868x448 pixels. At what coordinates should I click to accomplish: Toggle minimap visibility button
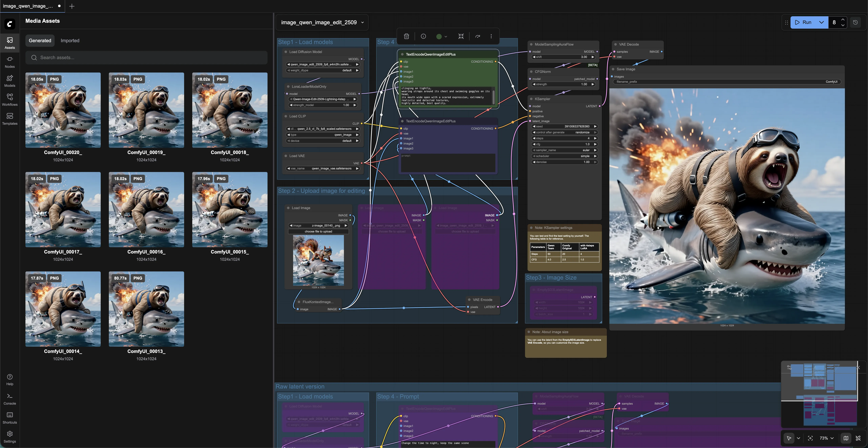click(x=845, y=438)
